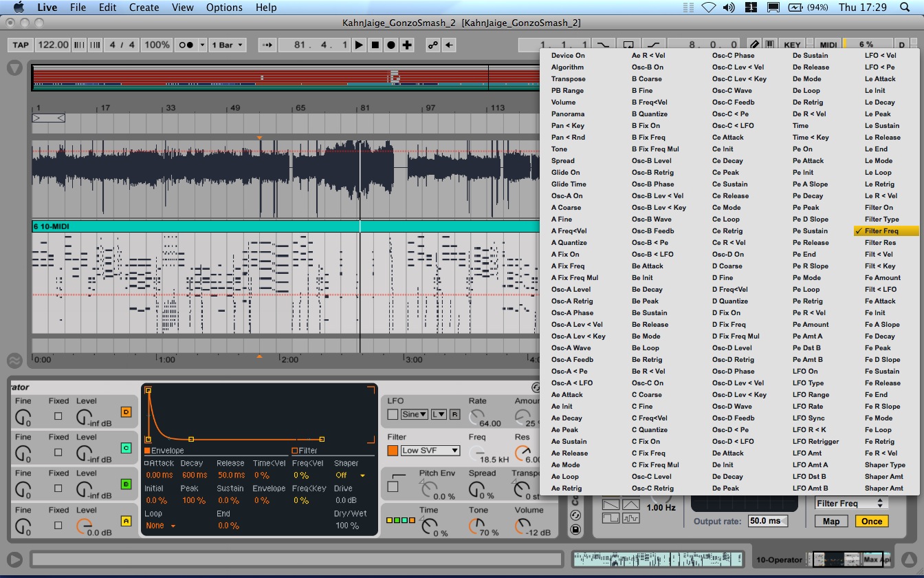Open the Low SVF filter type dropdown
This screenshot has height=578, width=924.
[430, 451]
